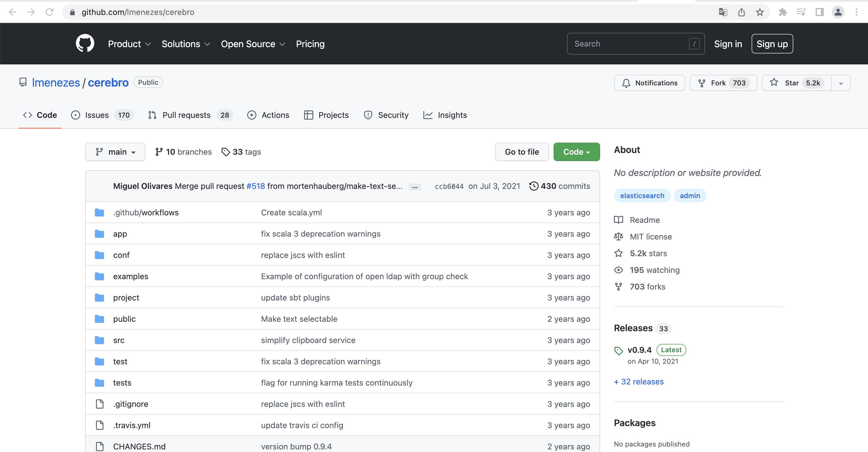The image size is (868, 452).
Task: Bookmark this page with star icon
Action: tap(759, 12)
